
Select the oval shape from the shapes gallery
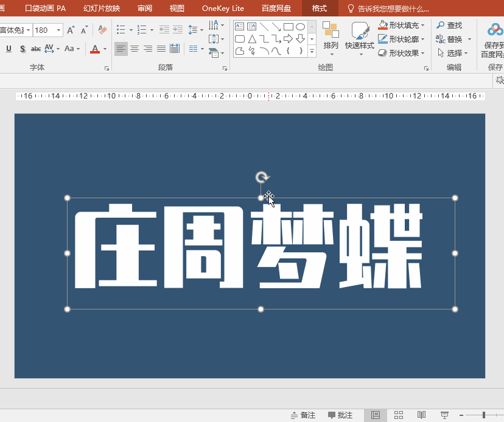point(299,26)
